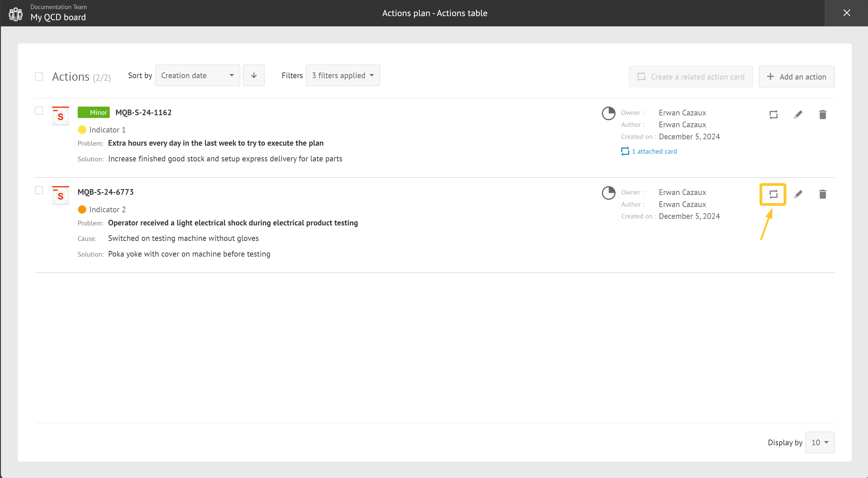868x478 pixels.
Task: Open the Creation date sort dropdown
Action: point(197,75)
